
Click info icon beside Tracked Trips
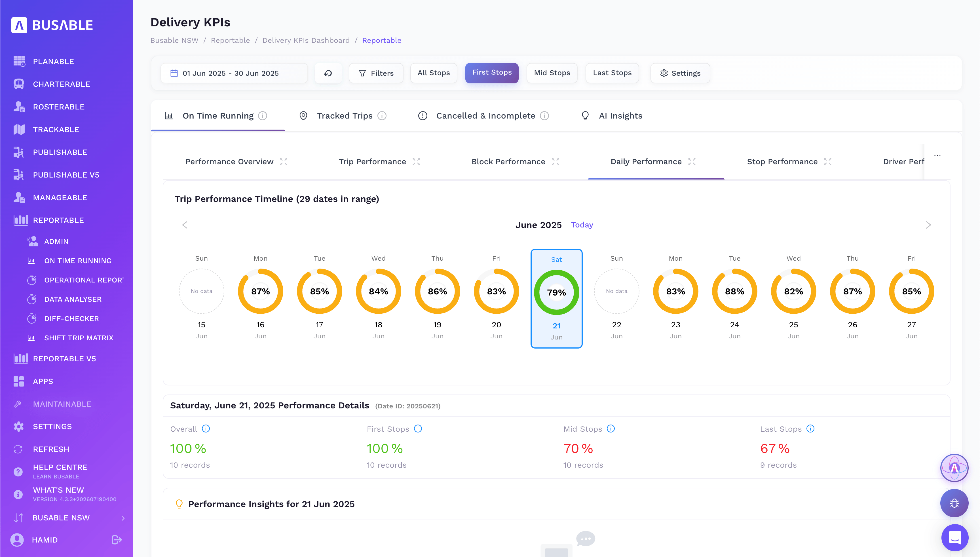coord(382,115)
